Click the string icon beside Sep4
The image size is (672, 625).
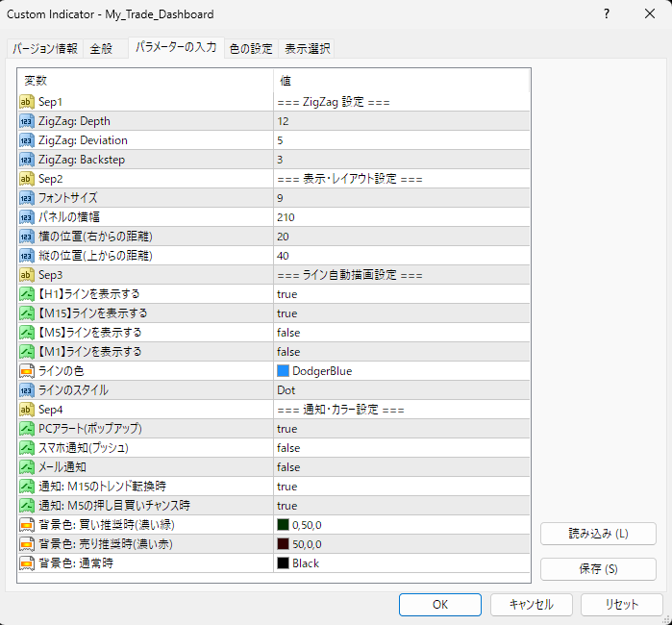(27, 410)
